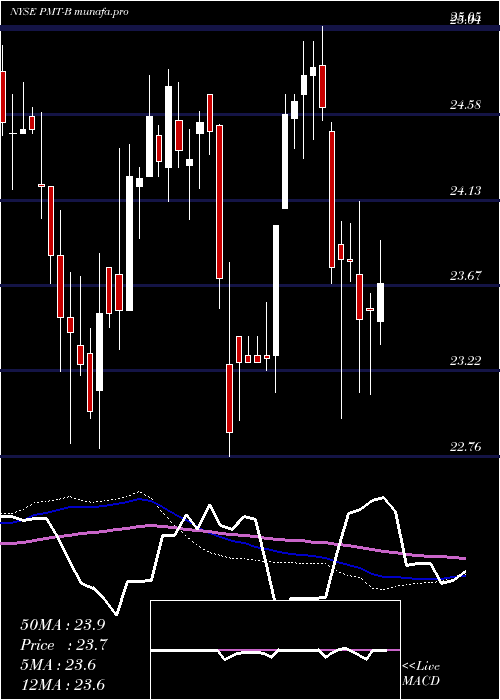The width and height of the screenshot is (500, 700).
Task: Click inside the MACD inset panel
Action: [x=275, y=650]
